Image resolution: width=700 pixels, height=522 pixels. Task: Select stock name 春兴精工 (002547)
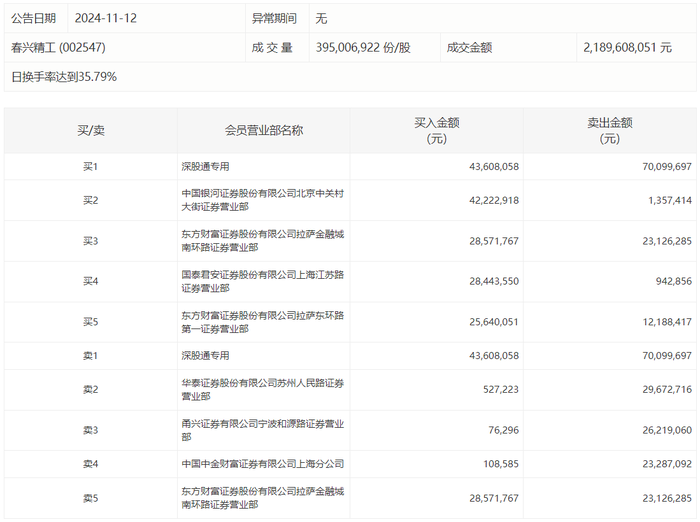[58, 47]
